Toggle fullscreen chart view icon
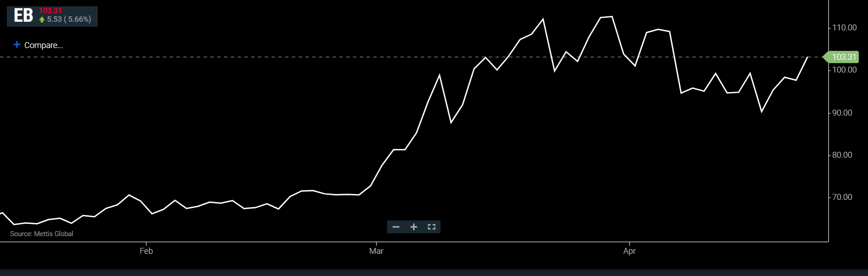This screenshot has height=276, width=868. click(431, 227)
